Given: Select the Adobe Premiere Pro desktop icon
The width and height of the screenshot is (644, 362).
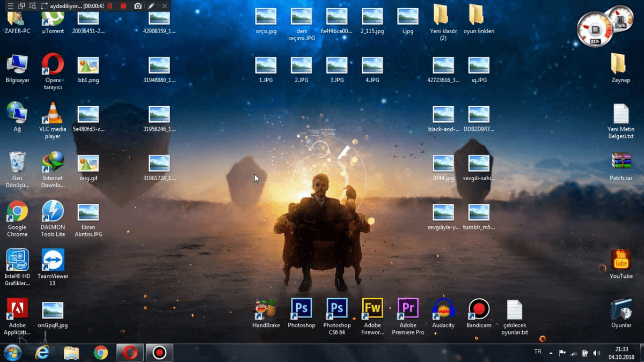Looking at the screenshot, I should (x=408, y=309).
